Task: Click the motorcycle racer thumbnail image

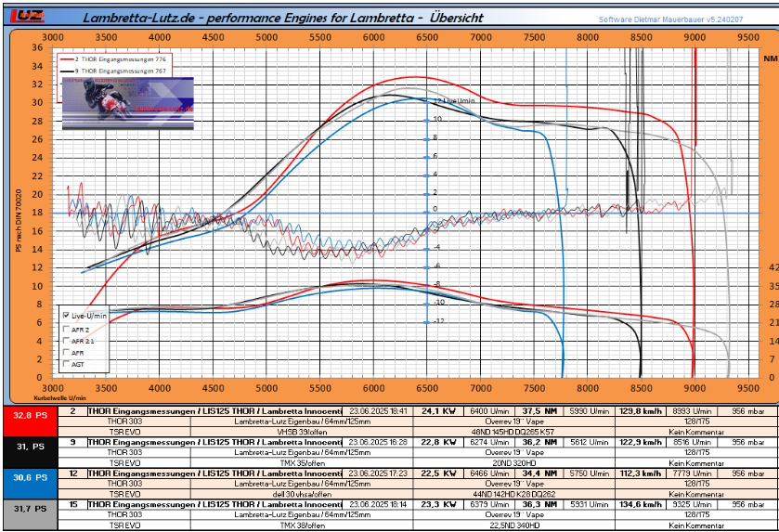Action: pyautogui.click(x=128, y=103)
